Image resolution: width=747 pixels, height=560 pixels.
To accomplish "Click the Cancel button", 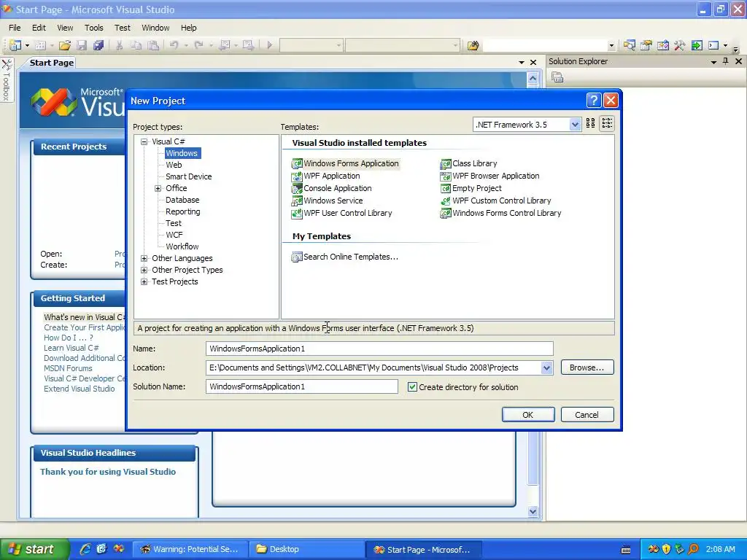I will click(587, 415).
